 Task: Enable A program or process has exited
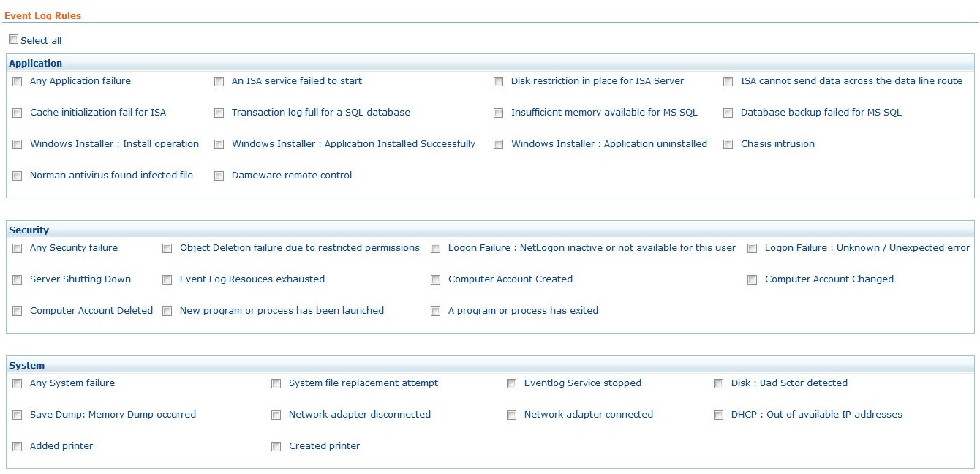(436, 312)
